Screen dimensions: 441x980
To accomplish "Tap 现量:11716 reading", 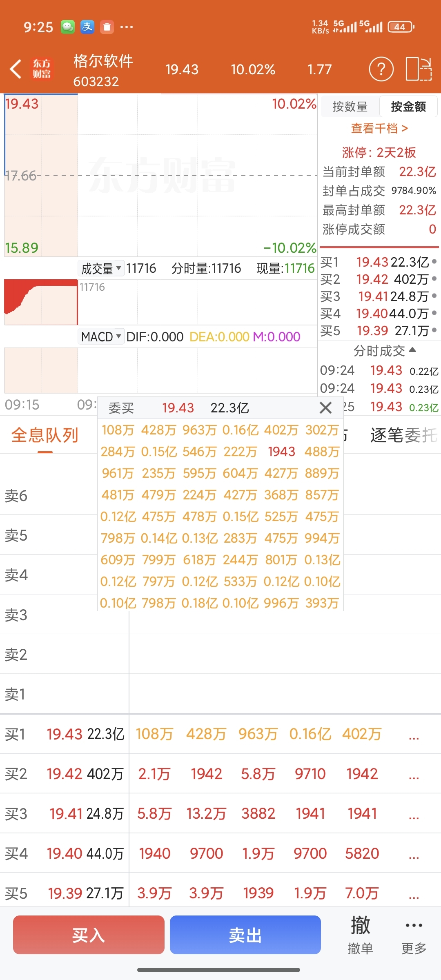I will pyautogui.click(x=285, y=268).
